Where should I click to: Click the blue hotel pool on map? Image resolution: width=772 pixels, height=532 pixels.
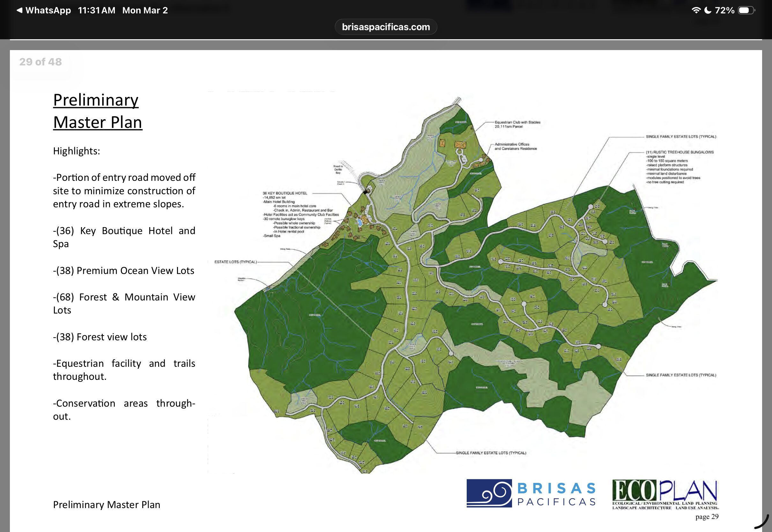coord(360,222)
